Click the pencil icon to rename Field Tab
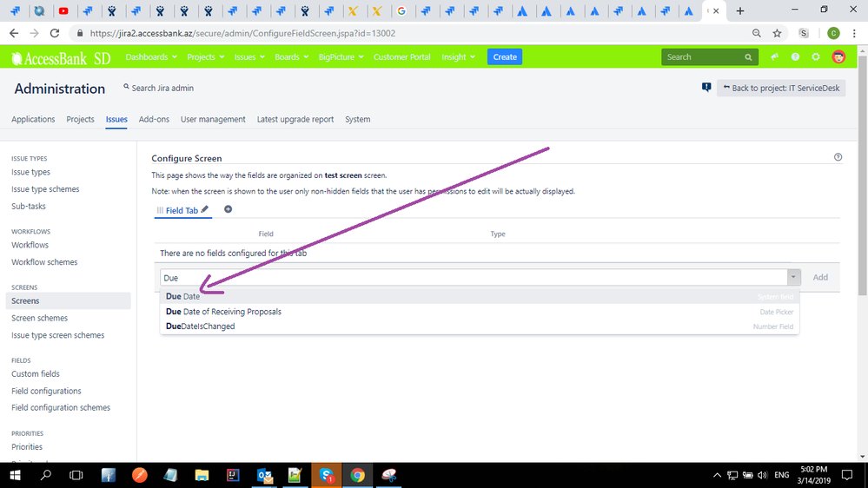The height and width of the screenshot is (488, 868). 204,209
